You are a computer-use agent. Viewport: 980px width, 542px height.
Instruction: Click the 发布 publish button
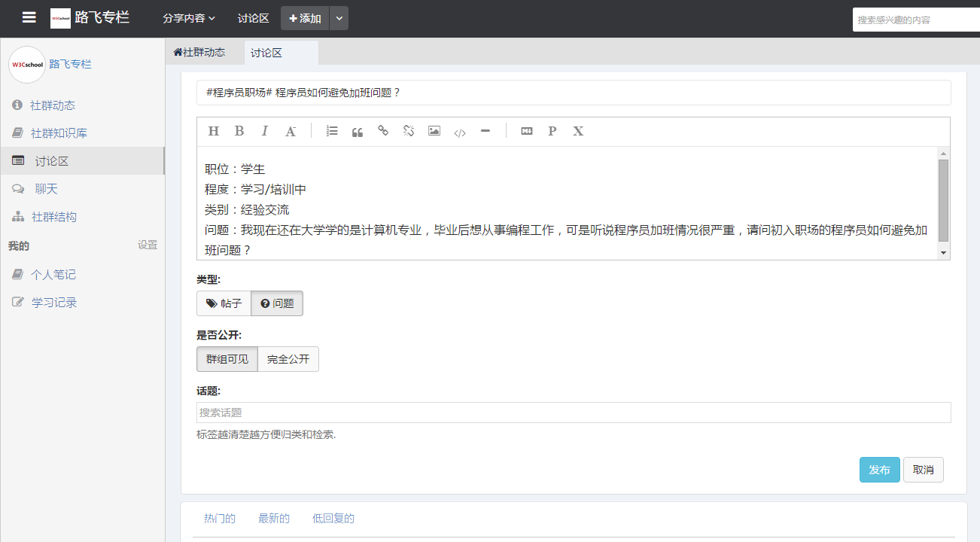(879, 470)
